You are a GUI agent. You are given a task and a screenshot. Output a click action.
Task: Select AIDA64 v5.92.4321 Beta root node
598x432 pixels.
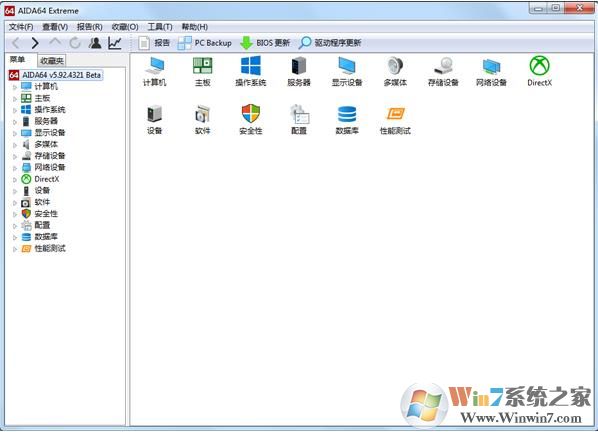(x=61, y=75)
